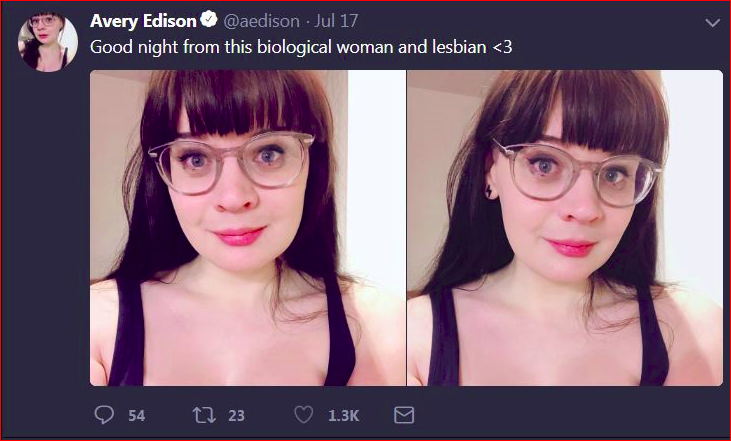
Task: Visit the @aedison handle link
Action: pyautogui.click(x=262, y=21)
